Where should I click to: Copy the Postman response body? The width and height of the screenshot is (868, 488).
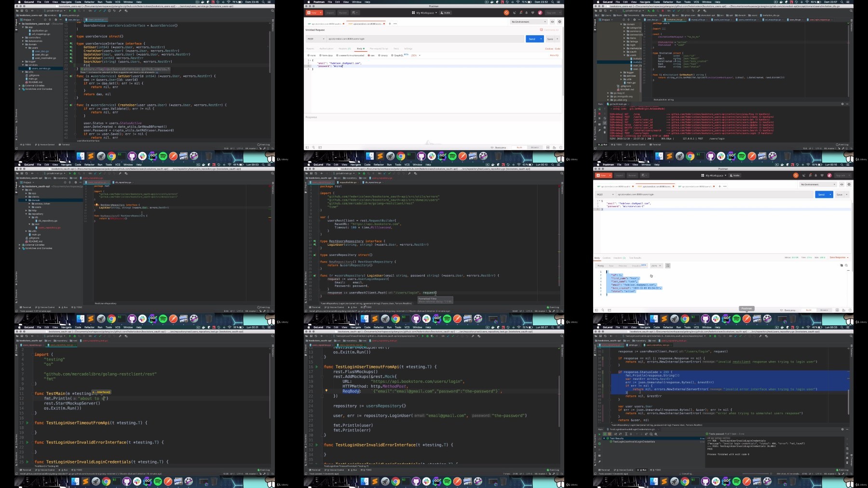coord(841,265)
